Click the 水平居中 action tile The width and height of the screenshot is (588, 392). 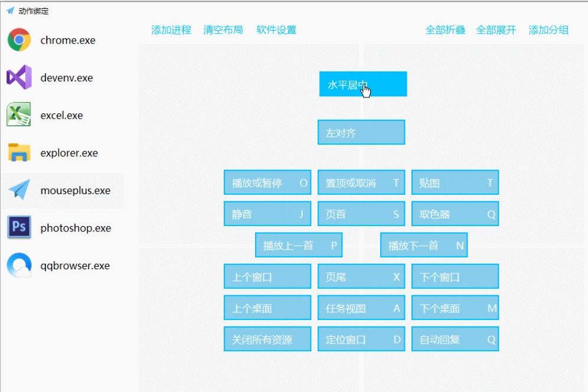(363, 84)
